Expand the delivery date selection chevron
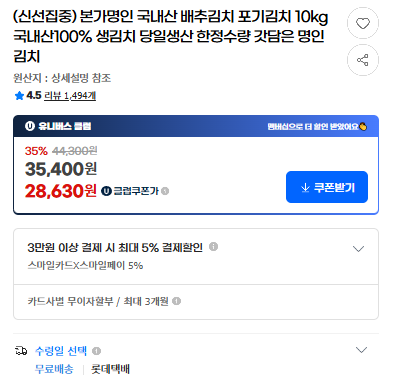 (361, 350)
